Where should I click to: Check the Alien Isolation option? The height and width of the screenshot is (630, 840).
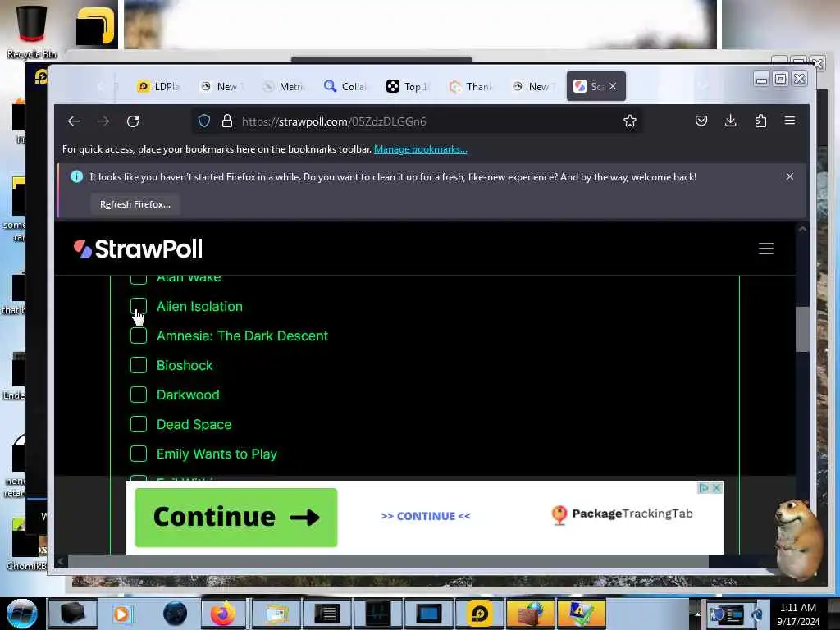(138, 307)
